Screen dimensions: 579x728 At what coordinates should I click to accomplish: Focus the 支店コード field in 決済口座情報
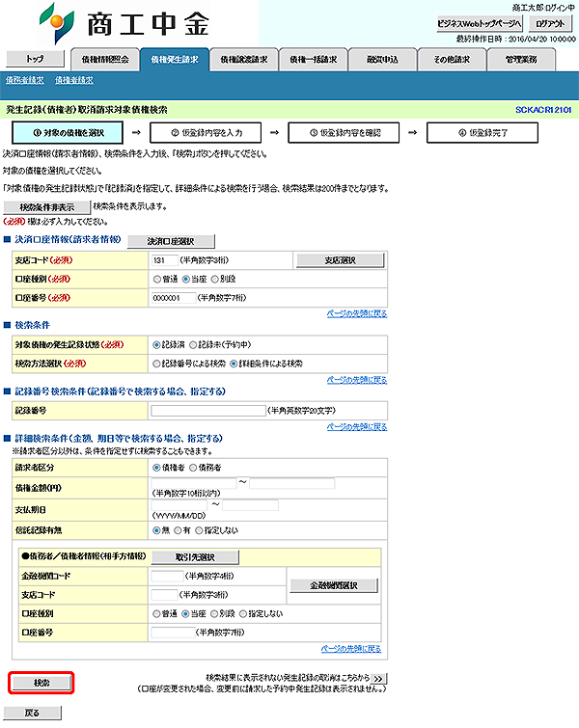pyautogui.click(x=164, y=260)
